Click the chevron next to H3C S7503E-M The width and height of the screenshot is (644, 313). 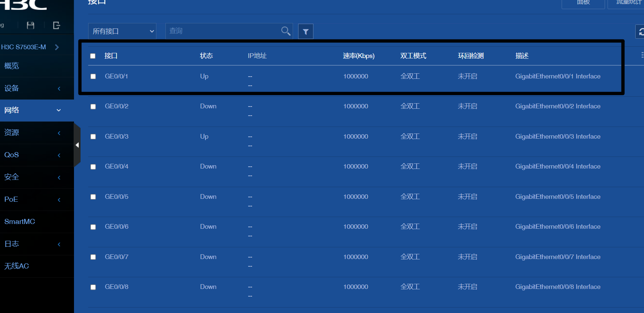57,47
